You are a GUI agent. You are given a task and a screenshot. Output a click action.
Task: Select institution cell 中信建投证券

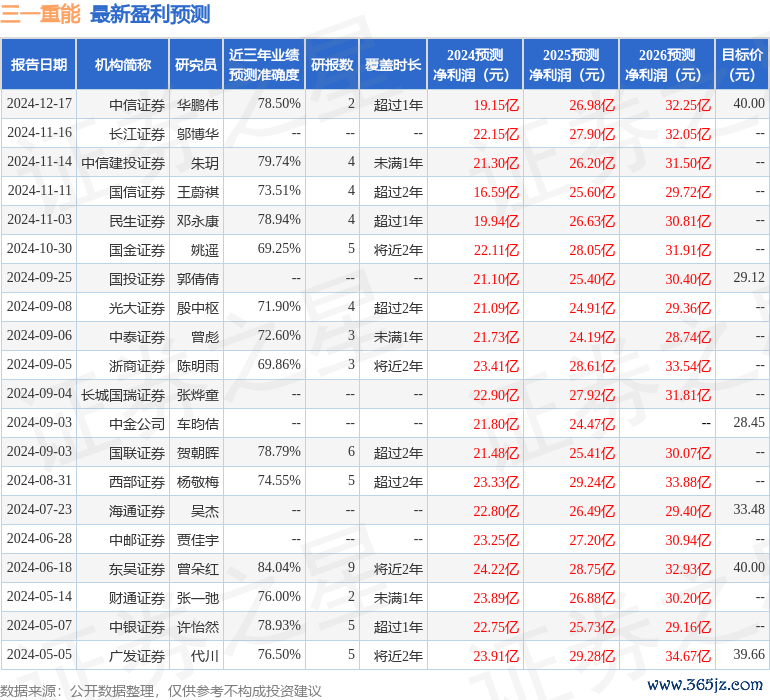123,163
